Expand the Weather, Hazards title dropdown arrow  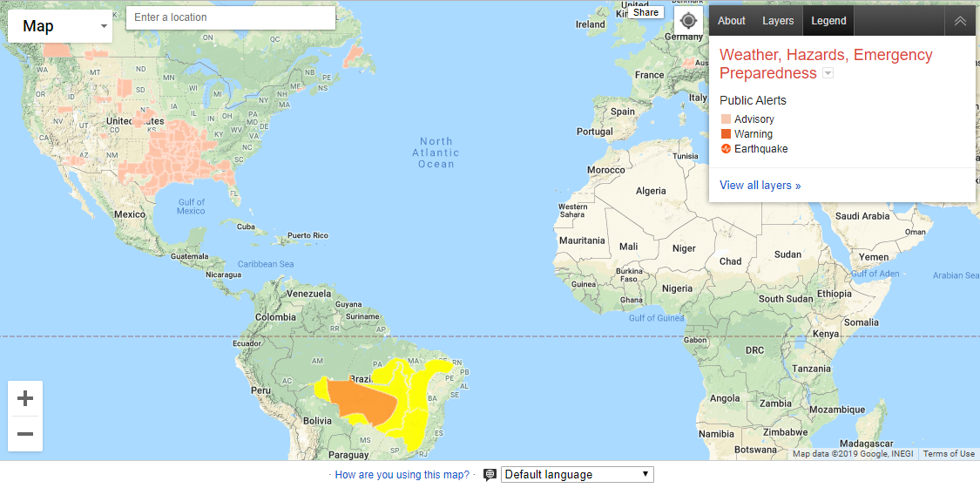(828, 74)
